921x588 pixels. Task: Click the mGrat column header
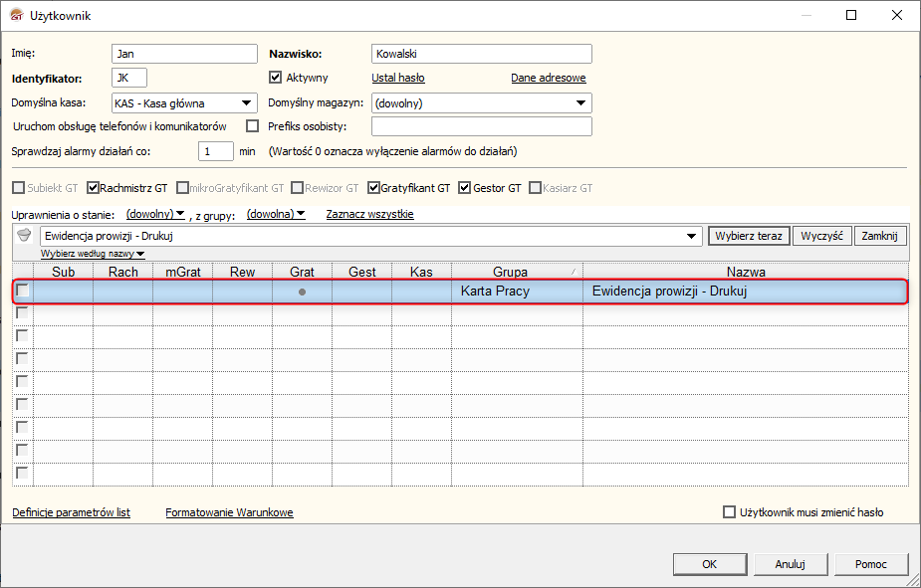click(x=183, y=272)
